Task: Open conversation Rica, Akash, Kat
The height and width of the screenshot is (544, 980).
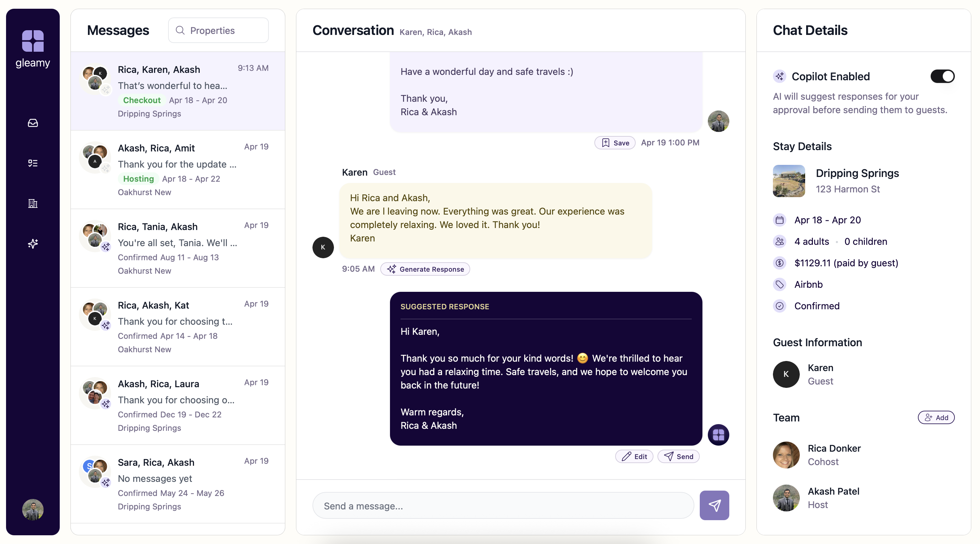Action: [x=178, y=327]
